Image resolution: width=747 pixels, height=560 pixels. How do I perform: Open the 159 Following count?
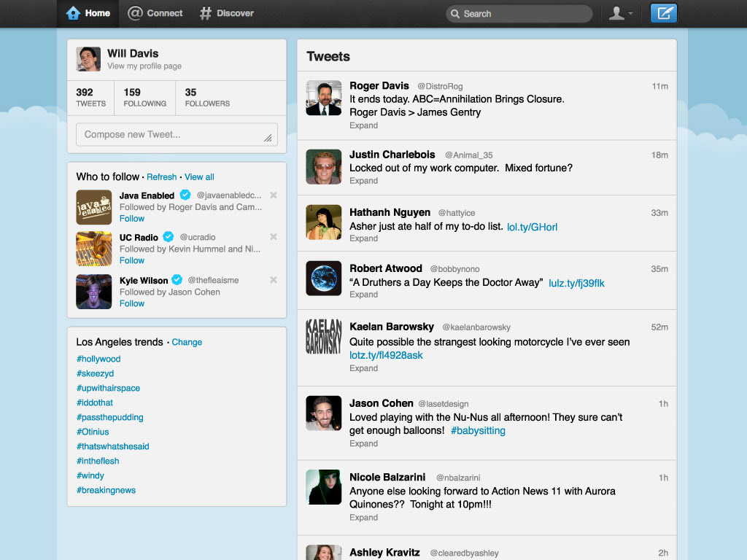point(145,98)
